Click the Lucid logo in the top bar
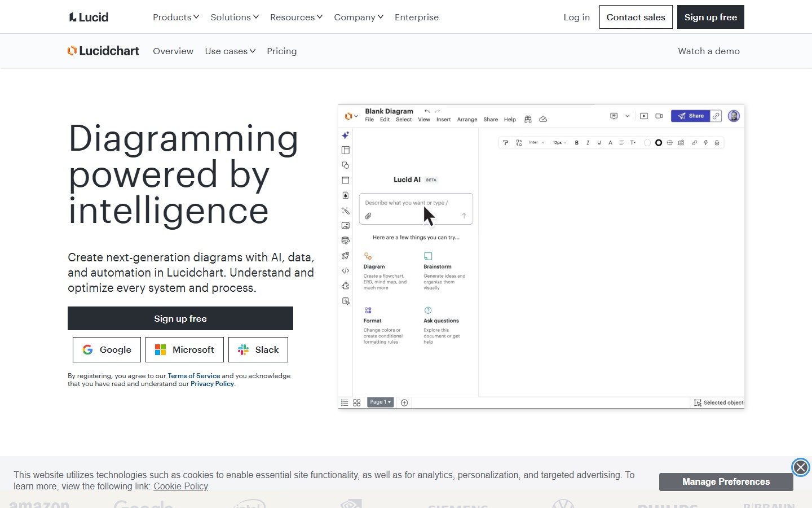 [x=89, y=17]
